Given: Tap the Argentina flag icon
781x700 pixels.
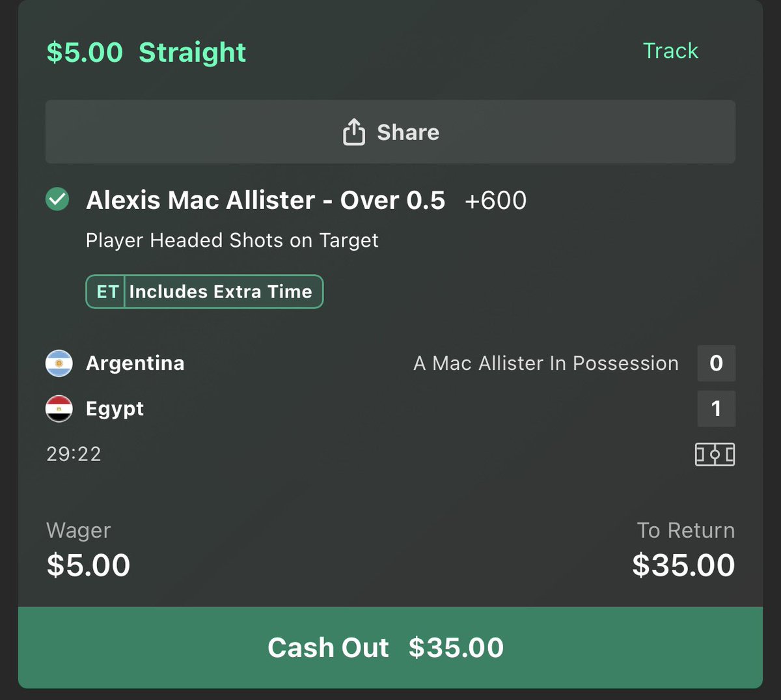Looking at the screenshot, I should click(59, 363).
